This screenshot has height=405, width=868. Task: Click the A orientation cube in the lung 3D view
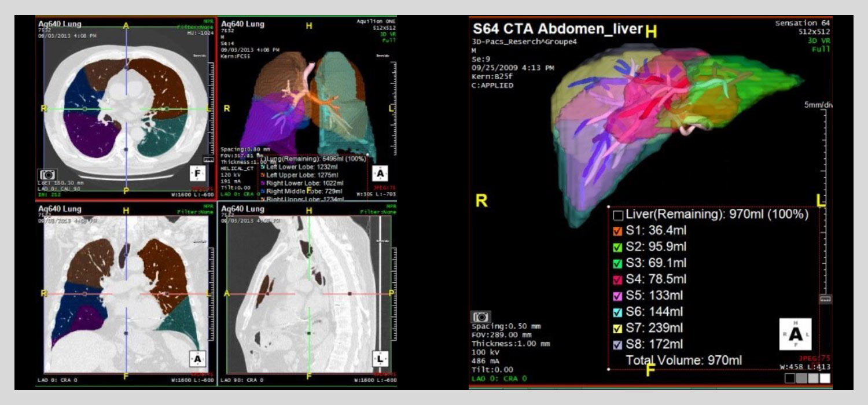tap(380, 173)
